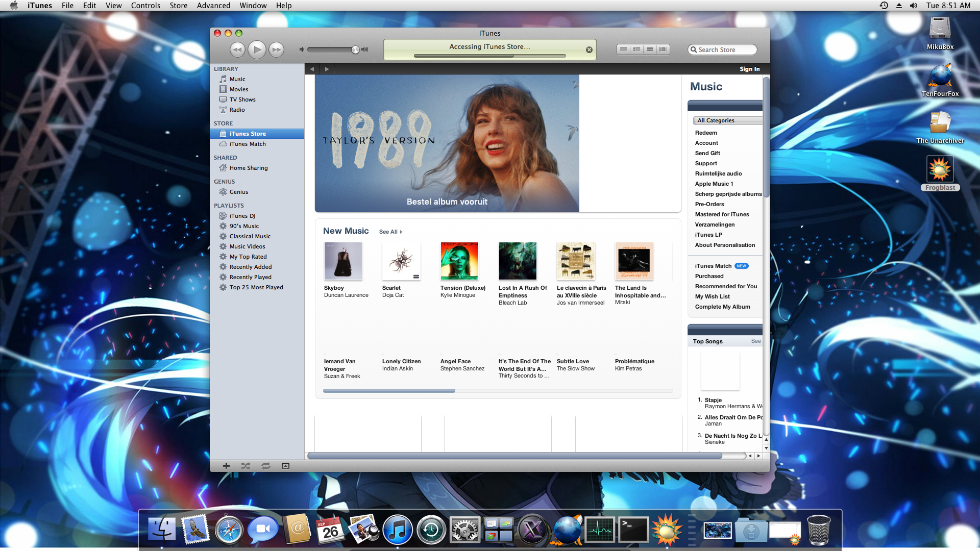This screenshot has height=551, width=980.
Task: Open Tension (Deluxe) album cover
Action: (x=459, y=261)
